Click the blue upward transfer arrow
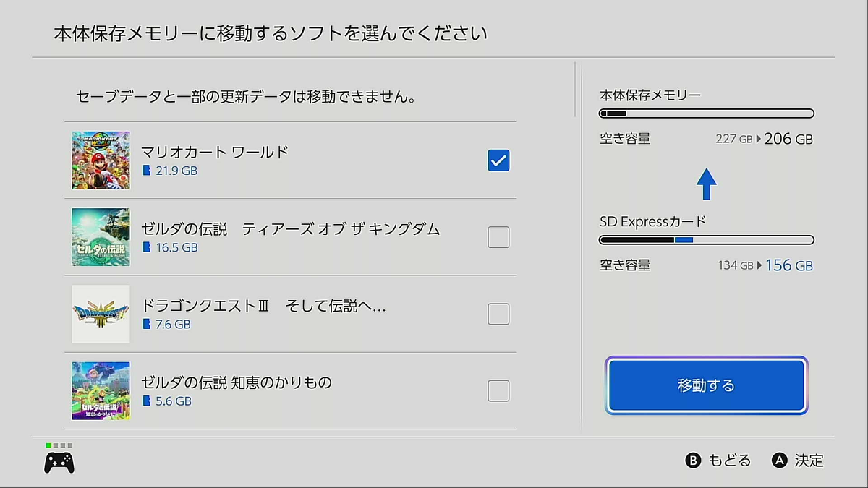868x488 pixels. click(x=707, y=184)
